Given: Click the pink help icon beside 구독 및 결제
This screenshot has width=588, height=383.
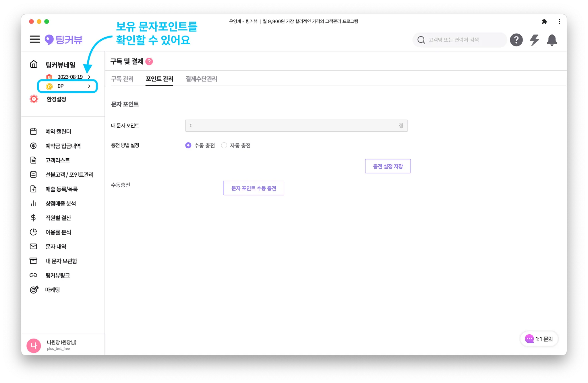Looking at the screenshot, I should pos(149,61).
